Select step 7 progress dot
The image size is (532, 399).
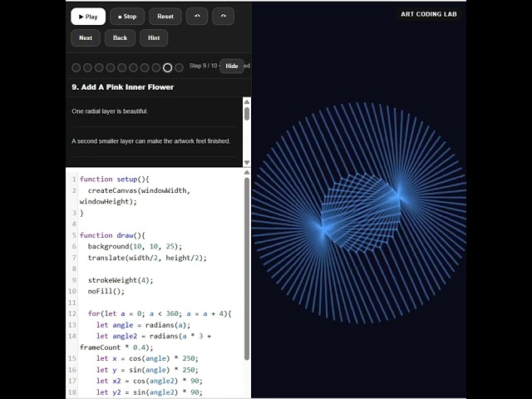(x=145, y=68)
